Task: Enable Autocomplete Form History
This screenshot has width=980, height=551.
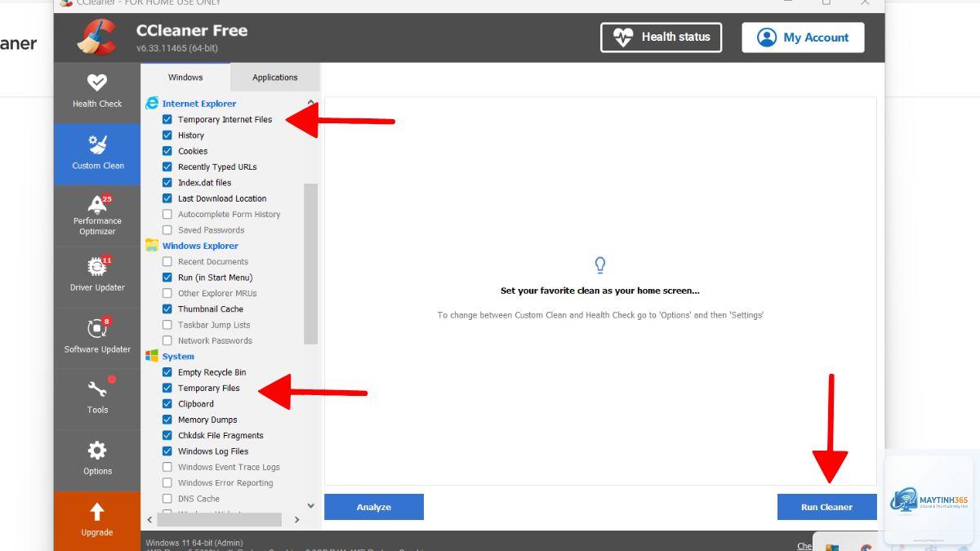Action: [x=167, y=215]
